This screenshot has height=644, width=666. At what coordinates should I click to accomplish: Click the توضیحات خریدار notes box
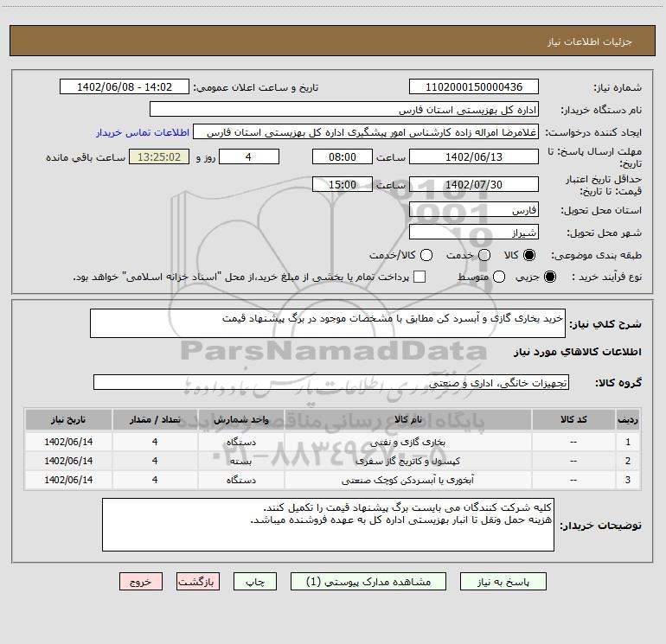(x=328, y=525)
